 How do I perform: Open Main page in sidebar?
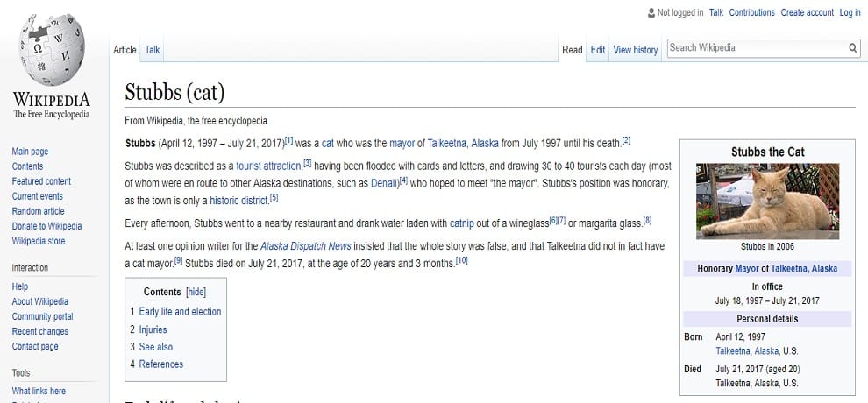(x=30, y=152)
